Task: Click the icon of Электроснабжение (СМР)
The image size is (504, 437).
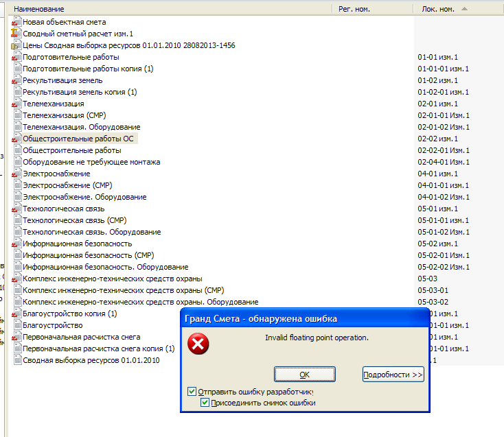Action: coord(18,185)
